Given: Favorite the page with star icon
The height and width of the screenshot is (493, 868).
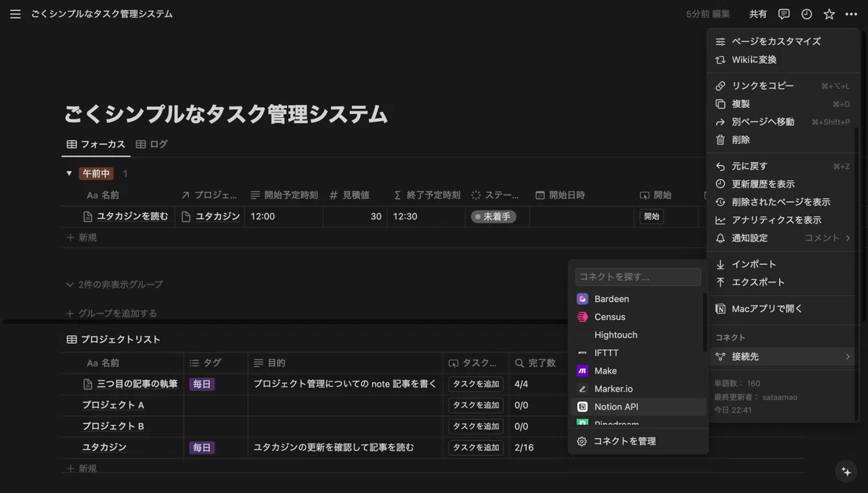Looking at the screenshot, I should coord(829,14).
